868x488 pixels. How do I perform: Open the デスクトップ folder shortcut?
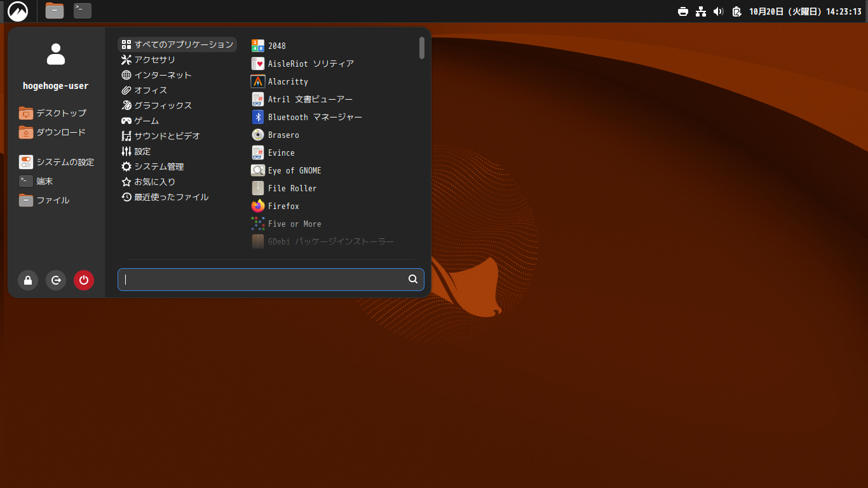(53, 113)
